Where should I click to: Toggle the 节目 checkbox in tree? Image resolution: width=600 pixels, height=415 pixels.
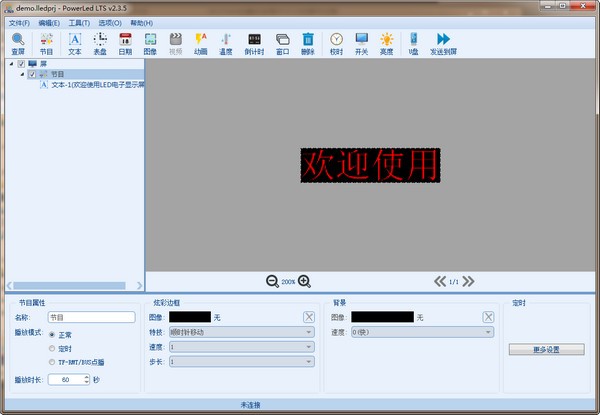33,74
